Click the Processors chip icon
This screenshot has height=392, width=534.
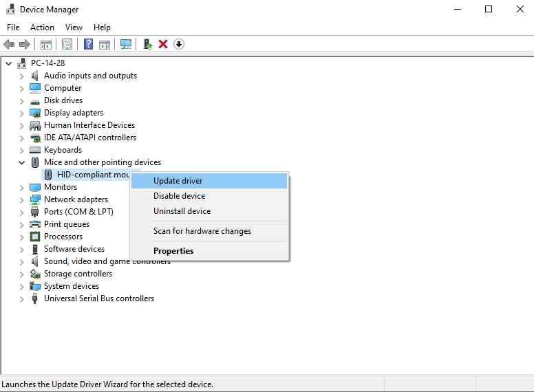[x=35, y=237]
